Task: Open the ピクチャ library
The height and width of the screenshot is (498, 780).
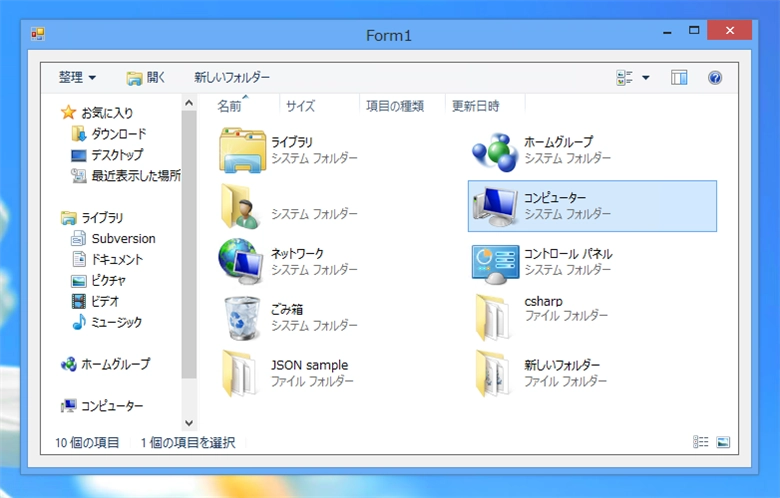Action: click(108, 281)
